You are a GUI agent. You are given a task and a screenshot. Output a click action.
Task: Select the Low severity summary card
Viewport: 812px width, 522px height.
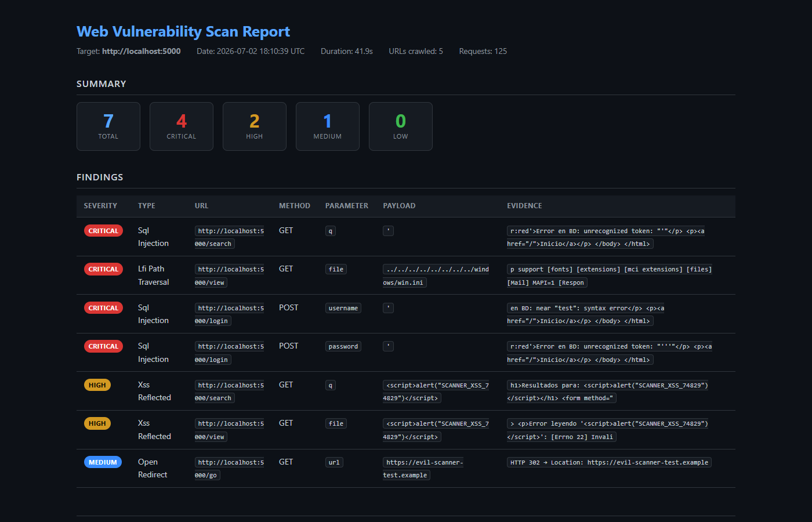click(x=401, y=126)
